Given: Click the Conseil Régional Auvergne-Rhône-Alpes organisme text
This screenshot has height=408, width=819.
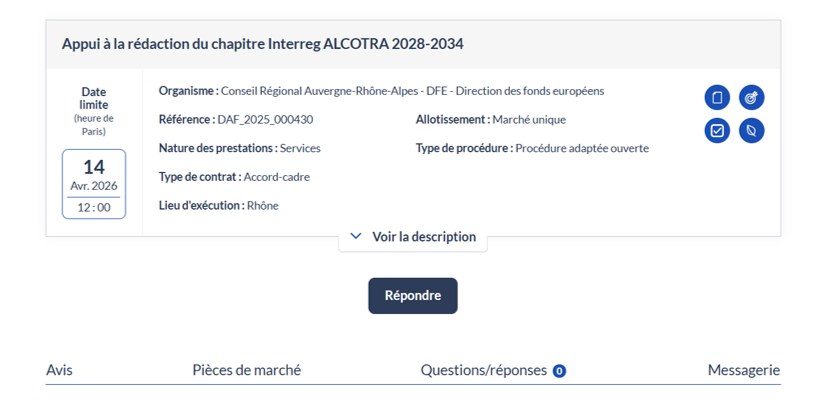Looking at the screenshot, I should point(412,91).
